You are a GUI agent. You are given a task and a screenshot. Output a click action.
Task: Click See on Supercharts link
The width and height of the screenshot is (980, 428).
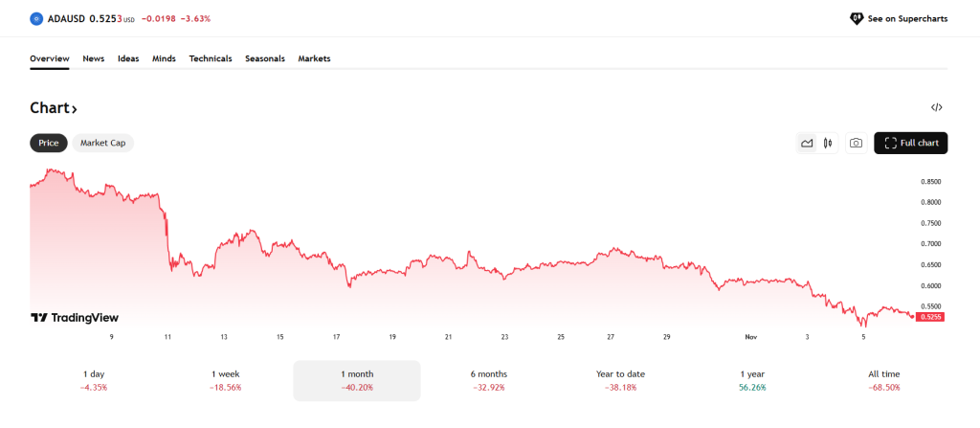pyautogui.click(x=899, y=18)
